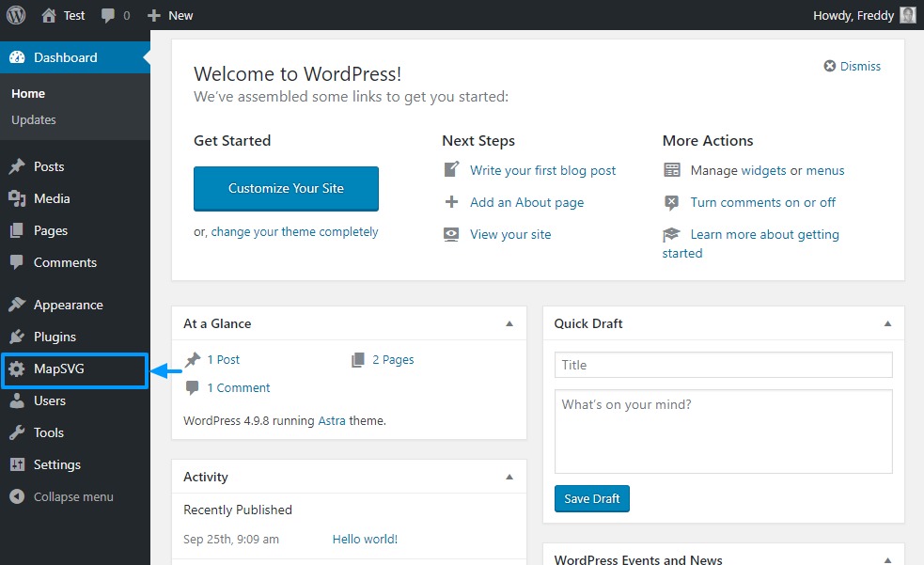The image size is (924, 565).
Task: Focus the Quick Draft Title field
Action: [723, 365]
